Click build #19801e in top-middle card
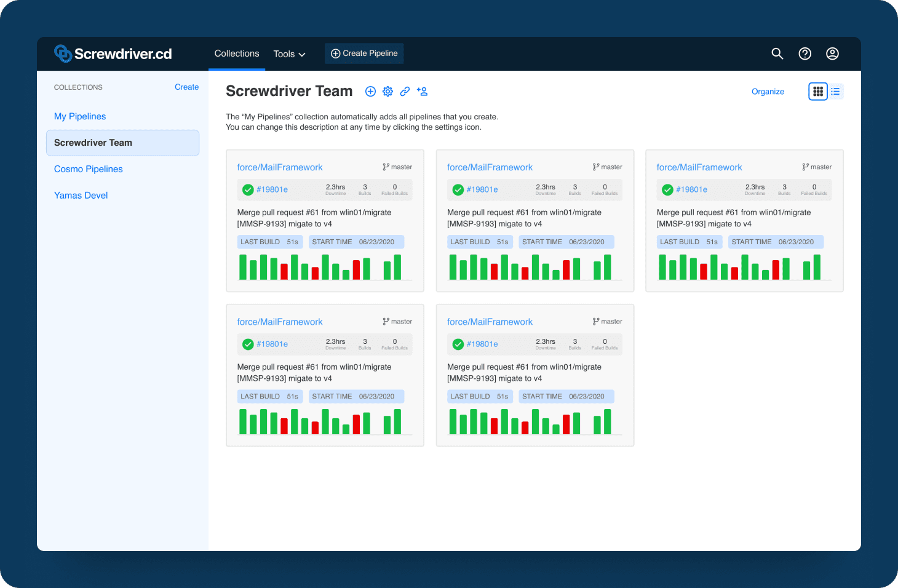 (x=482, y=189)
